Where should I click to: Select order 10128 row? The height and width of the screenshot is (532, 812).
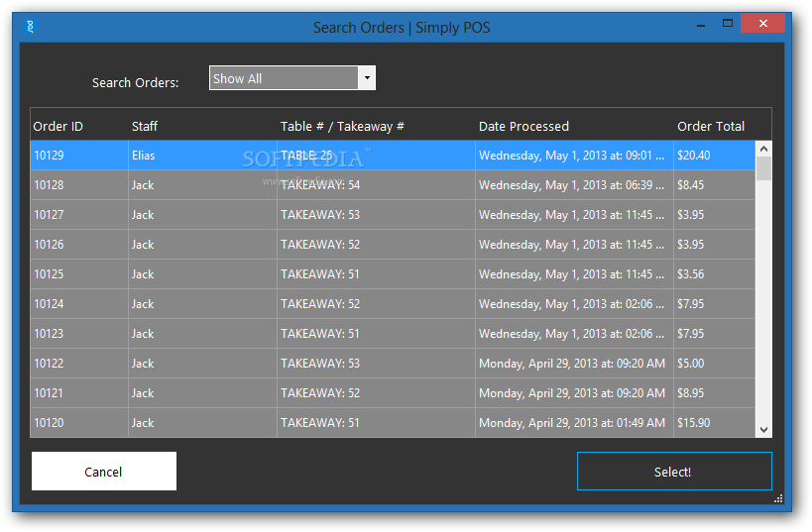(x=393, y=184)
